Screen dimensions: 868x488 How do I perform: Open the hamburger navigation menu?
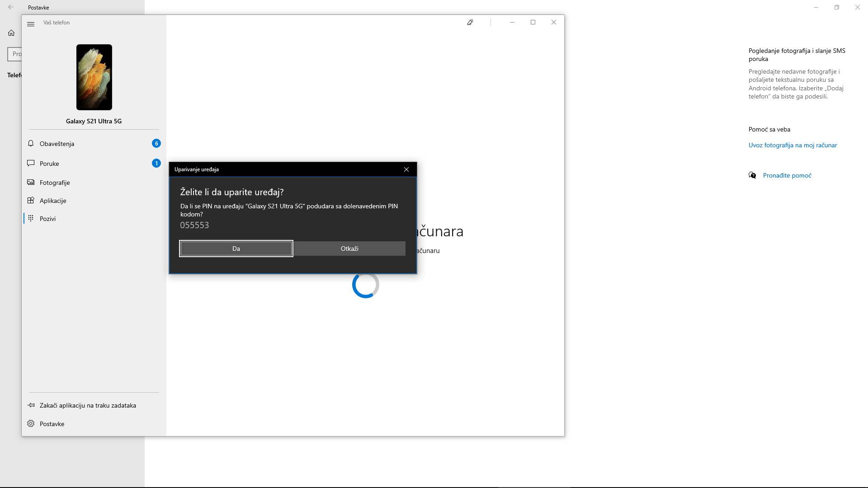(x=31, y=24)
